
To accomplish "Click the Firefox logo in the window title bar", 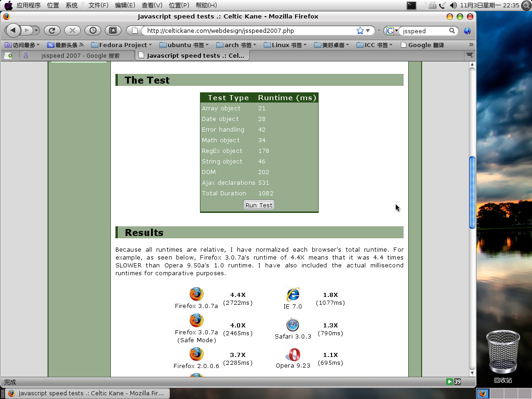I will click(6, 16).
